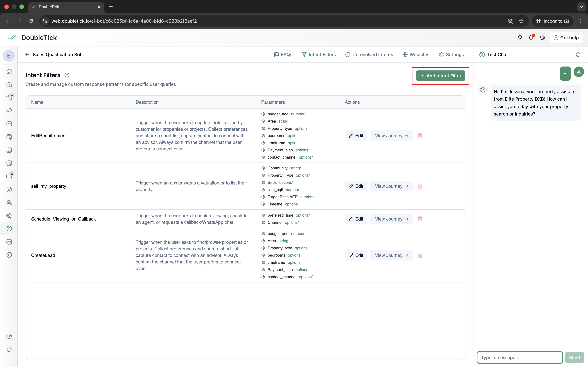Open the notifications bell icon
Viewport: 588px width, 367px height.
pos(531,38)
